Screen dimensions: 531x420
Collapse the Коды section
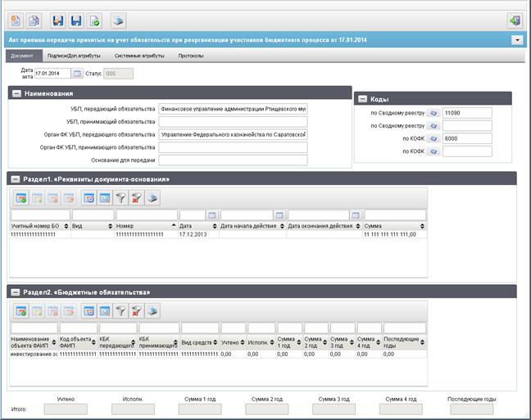click(x=362, y=99)
